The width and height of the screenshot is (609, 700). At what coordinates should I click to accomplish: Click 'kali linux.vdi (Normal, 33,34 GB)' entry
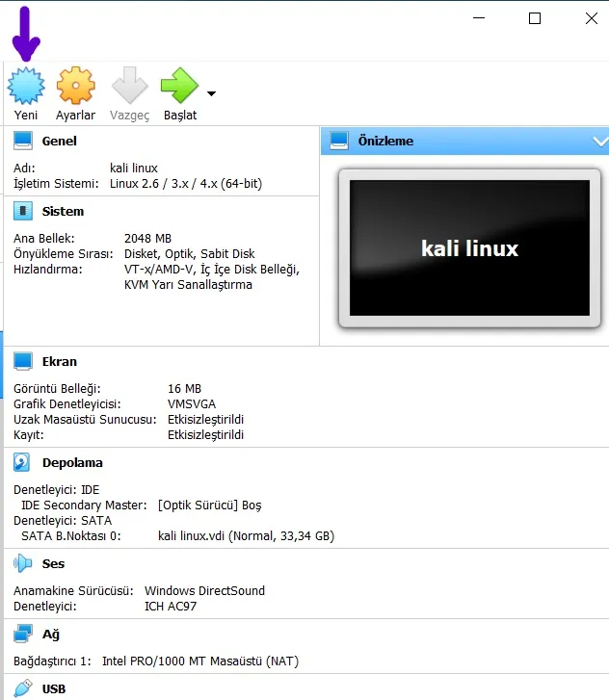[x=246, y=536]
